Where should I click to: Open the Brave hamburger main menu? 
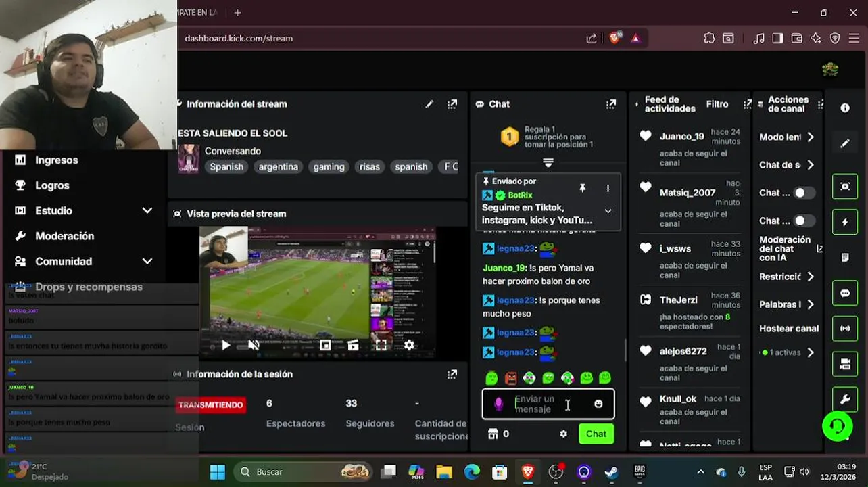coord(854,39)
